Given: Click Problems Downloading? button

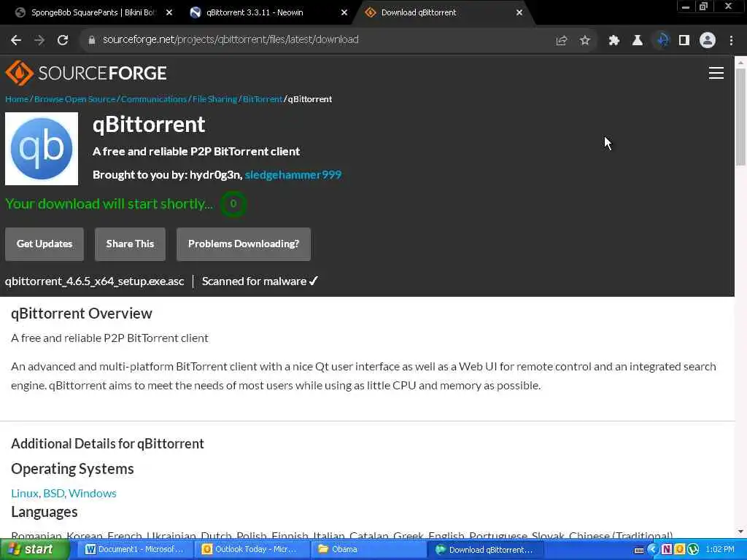Looking at the screenshot, I should pyautogui.click(x=244, y=244).
